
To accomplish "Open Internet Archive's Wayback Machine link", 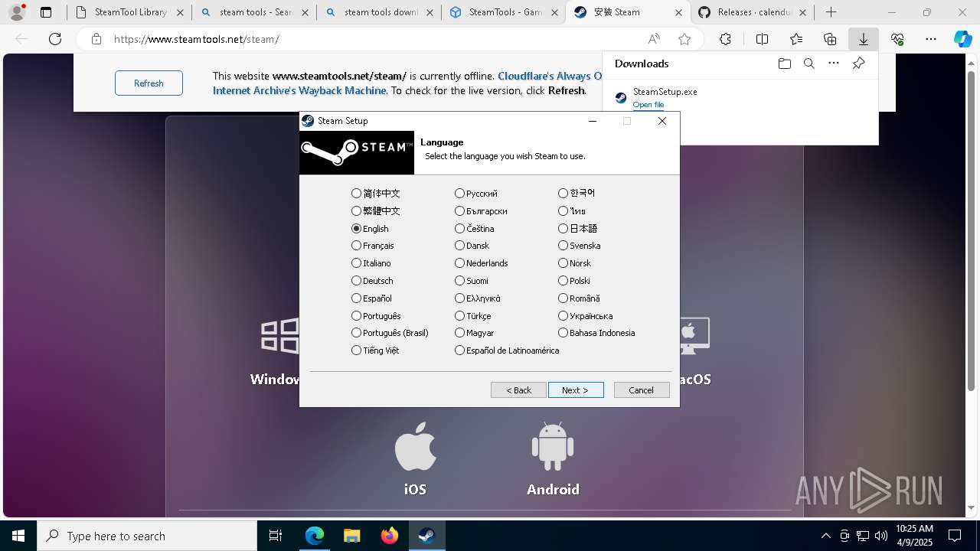I will [x=299, y=90].
